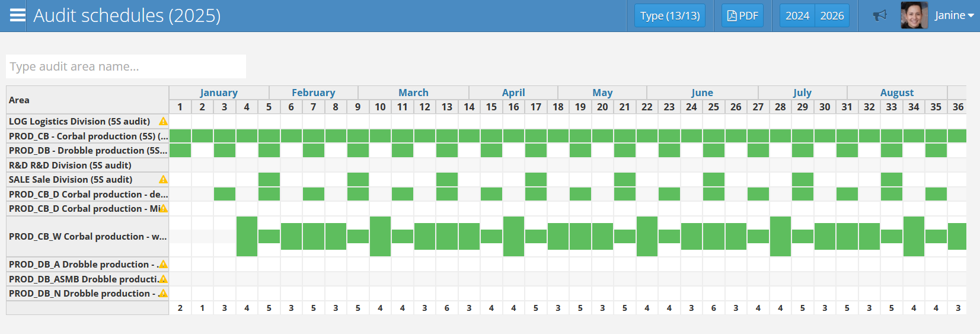Image resolution: width=980 pixels, height=334 pixels.
Task: Switch to the 2026 schedule
Action: [832, 15]
